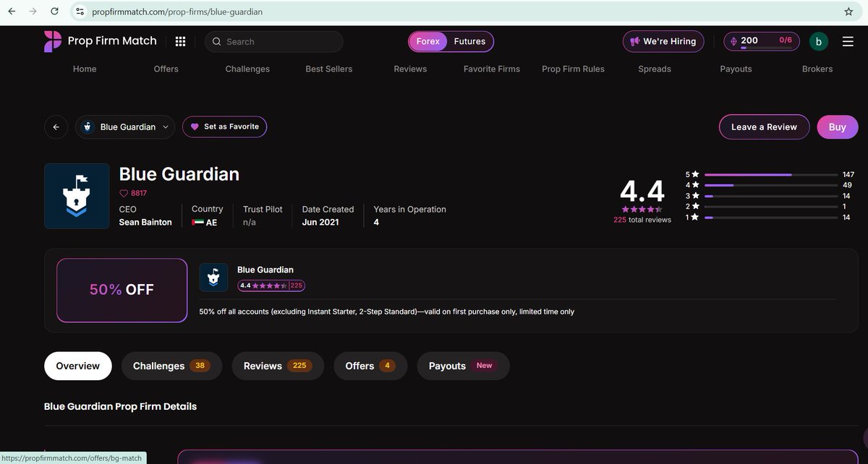
Task: Switch to Forex mode
Action: click(427, 42)
